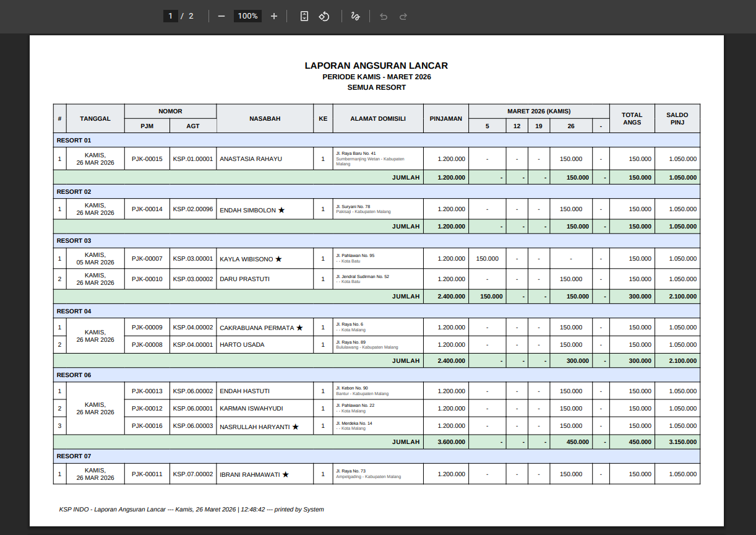Rotate the document counterclockwise
756x535 pixels.
(x=324, y=16)
